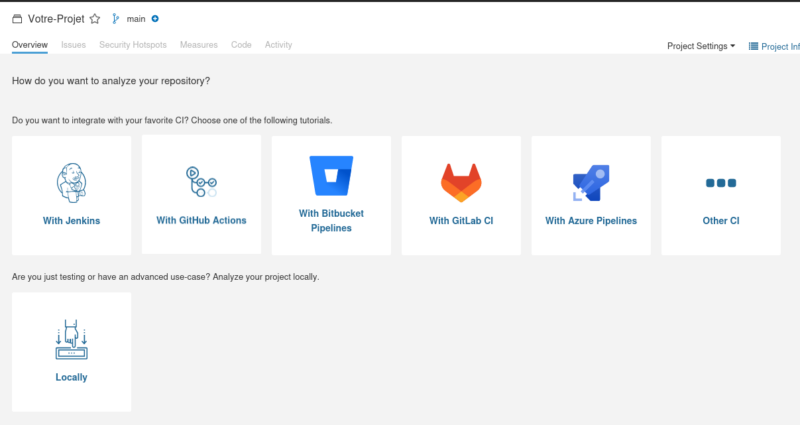
Task: Open the Security Hotspots tab
Action: click(x=133, y=45)
